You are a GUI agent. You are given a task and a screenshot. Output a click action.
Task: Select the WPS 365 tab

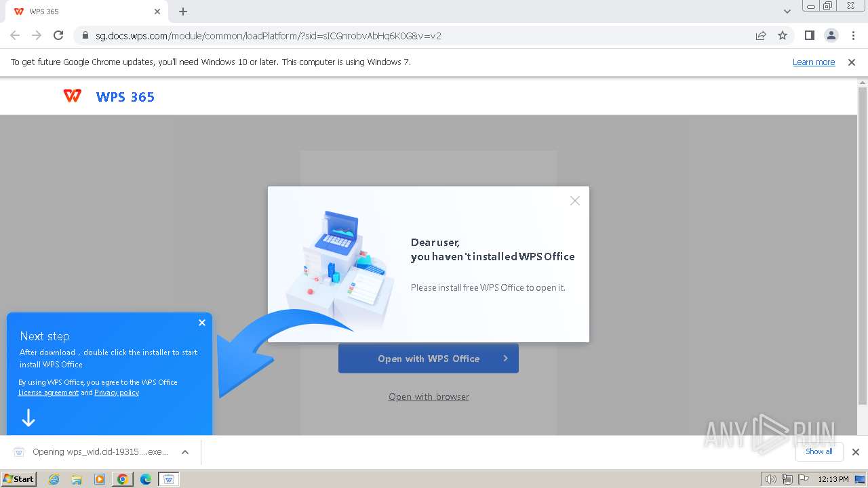87,12
